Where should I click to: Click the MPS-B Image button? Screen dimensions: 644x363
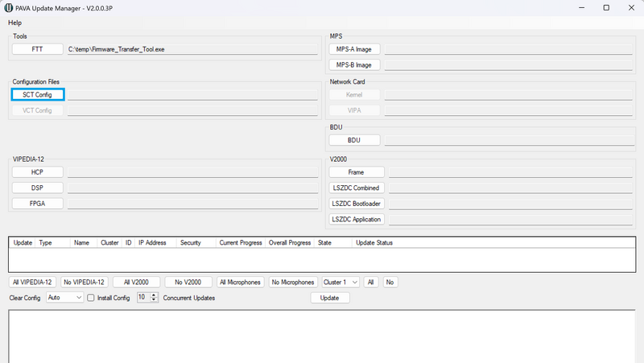tap(354, 65)
